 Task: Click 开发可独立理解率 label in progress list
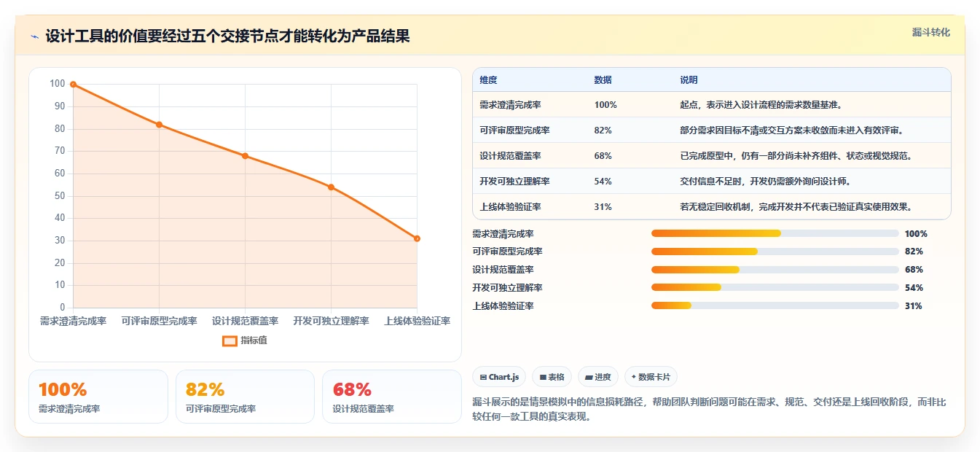[507, 288]
